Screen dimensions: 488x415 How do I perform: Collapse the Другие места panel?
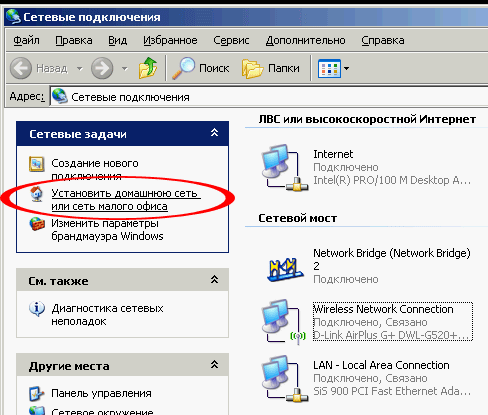[x=214, y=364]
